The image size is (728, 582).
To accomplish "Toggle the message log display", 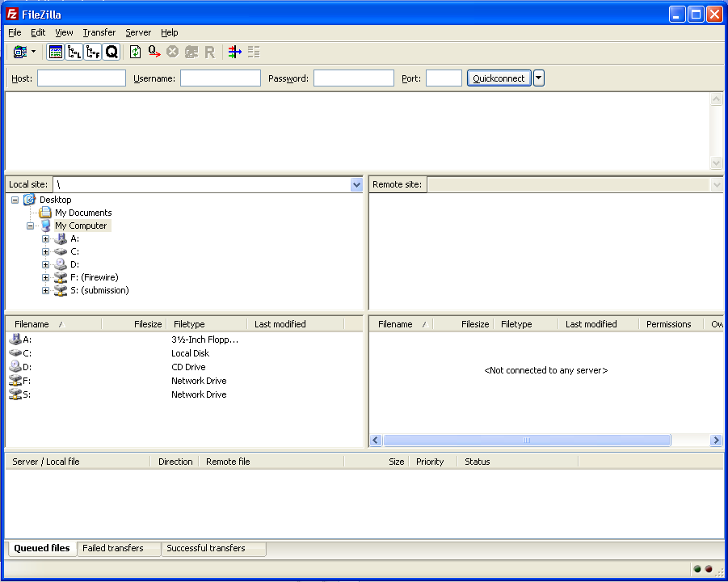I will 56,52.
